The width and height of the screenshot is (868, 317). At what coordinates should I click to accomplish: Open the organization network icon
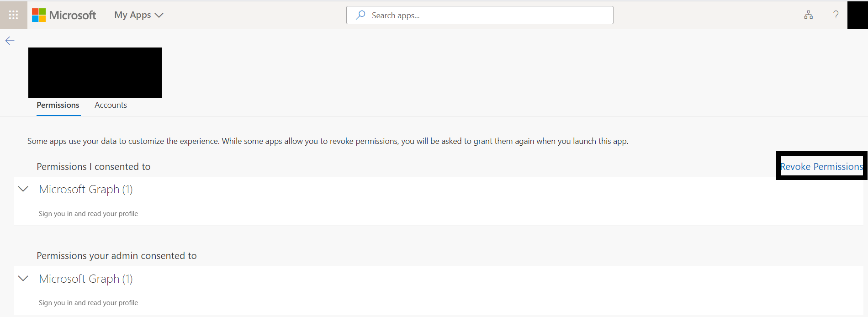[809, 15]
